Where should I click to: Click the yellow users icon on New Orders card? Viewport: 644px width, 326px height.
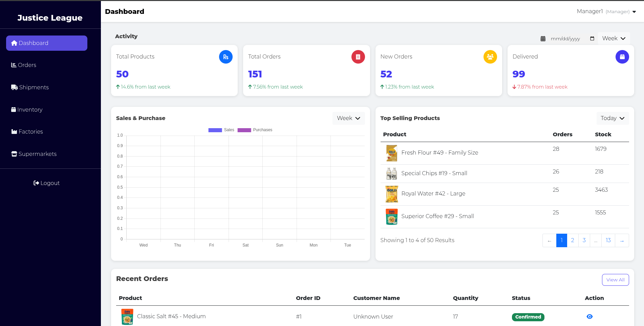(490, 57)
